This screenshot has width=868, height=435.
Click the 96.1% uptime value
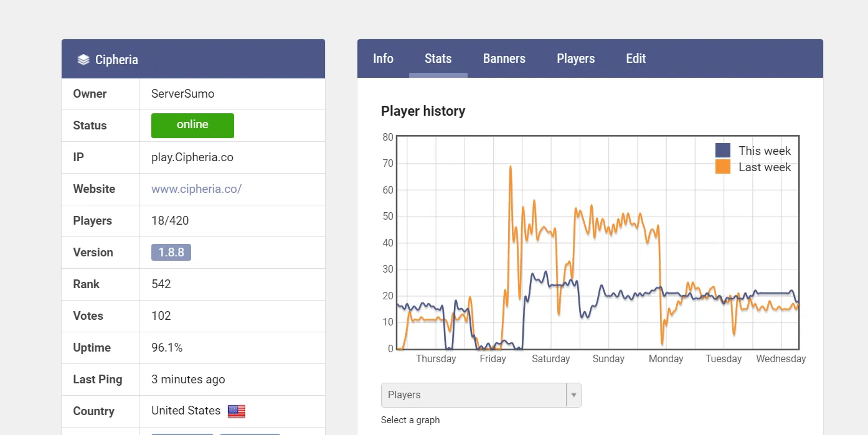coord(167,348)
